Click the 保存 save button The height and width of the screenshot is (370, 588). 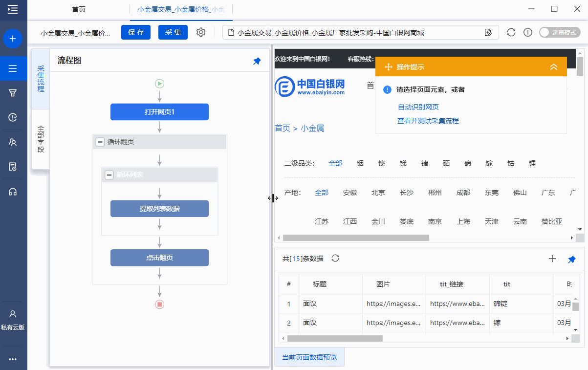point(136,32)
